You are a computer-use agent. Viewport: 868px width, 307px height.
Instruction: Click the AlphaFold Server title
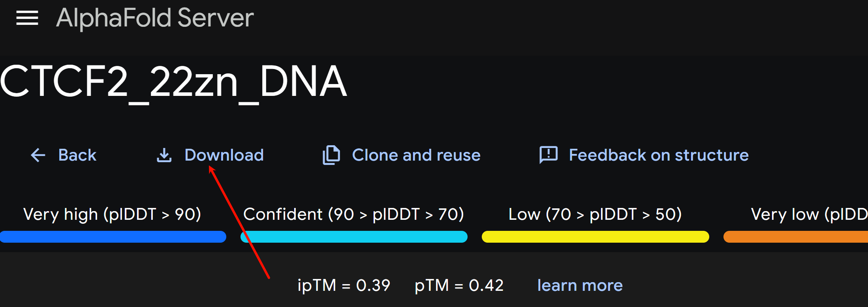click(155, 18)
